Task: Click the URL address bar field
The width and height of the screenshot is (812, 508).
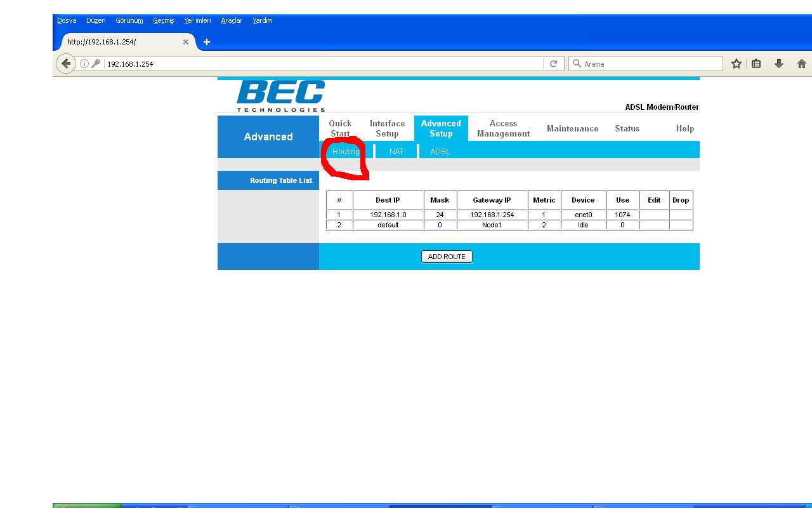Action: click(317, 63)
